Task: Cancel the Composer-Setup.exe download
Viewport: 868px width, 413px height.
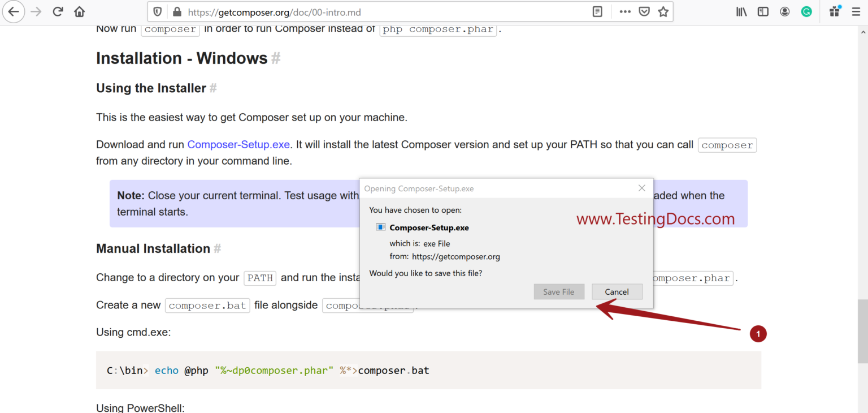Action: click(617, 291)
